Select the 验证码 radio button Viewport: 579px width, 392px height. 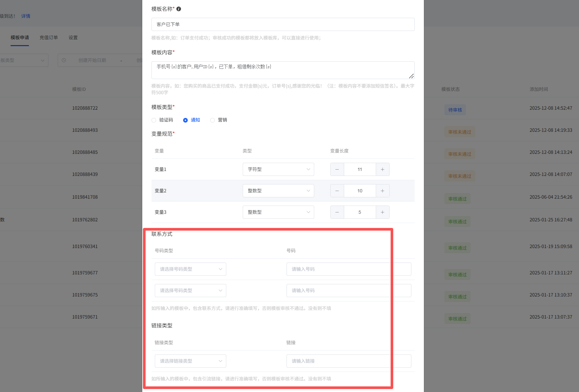[154, 120]
